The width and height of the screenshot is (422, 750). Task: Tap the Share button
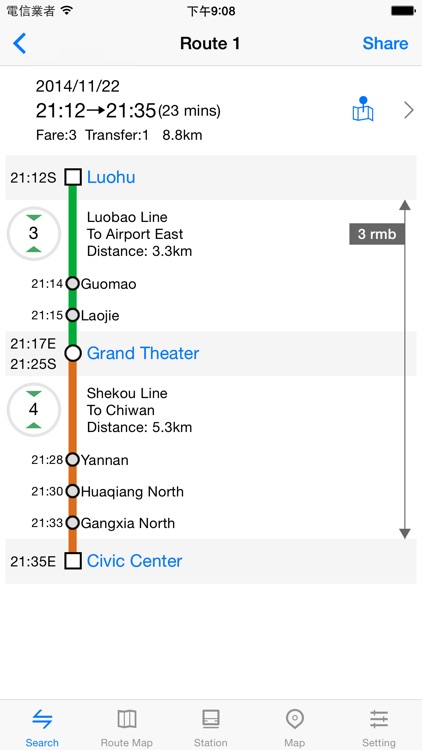[x=385, y=44]
